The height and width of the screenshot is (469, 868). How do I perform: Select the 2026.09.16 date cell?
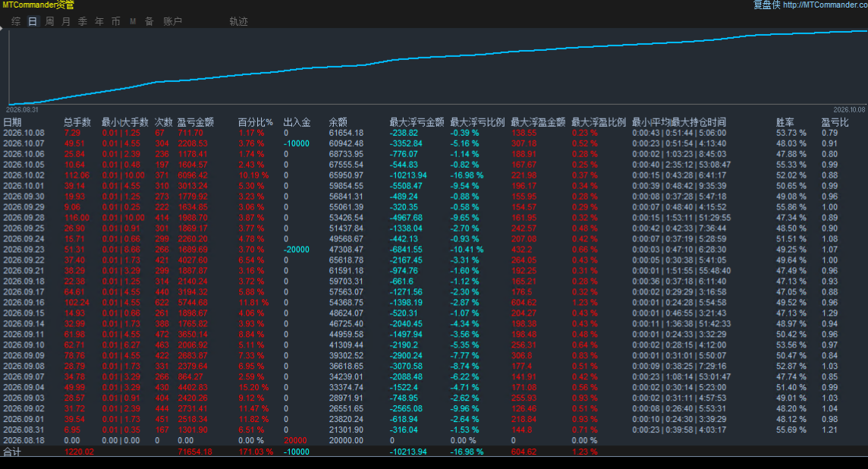click(24, 302)
